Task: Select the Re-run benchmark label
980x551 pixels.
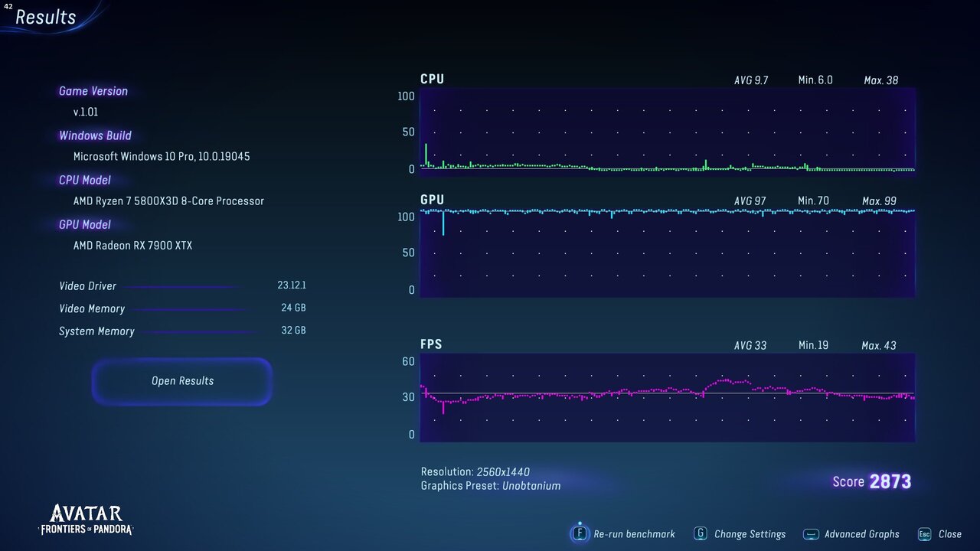Action: click(634, 534)
